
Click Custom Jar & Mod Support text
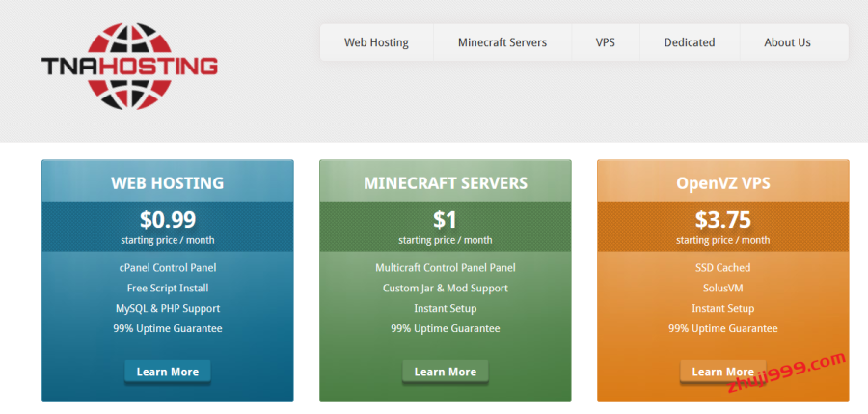(445, 289)
